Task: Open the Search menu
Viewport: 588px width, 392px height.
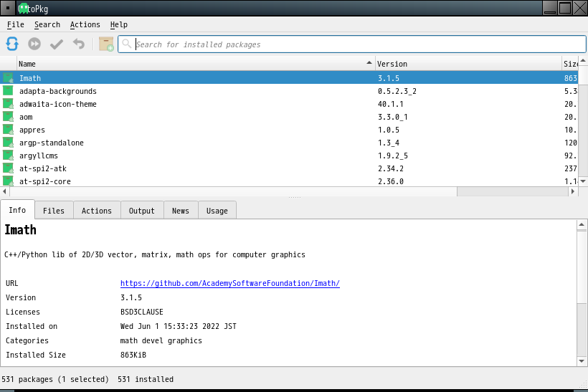Action: (x=47, y=25)
